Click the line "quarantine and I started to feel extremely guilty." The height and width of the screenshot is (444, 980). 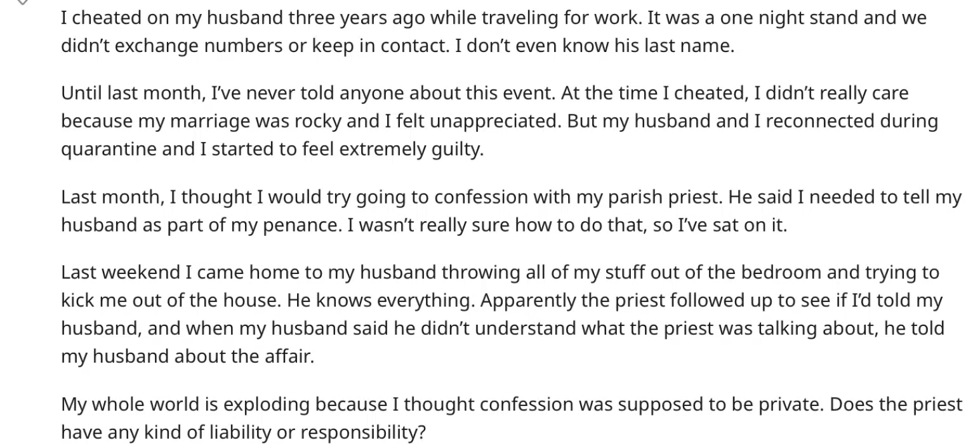click(272, 150)
